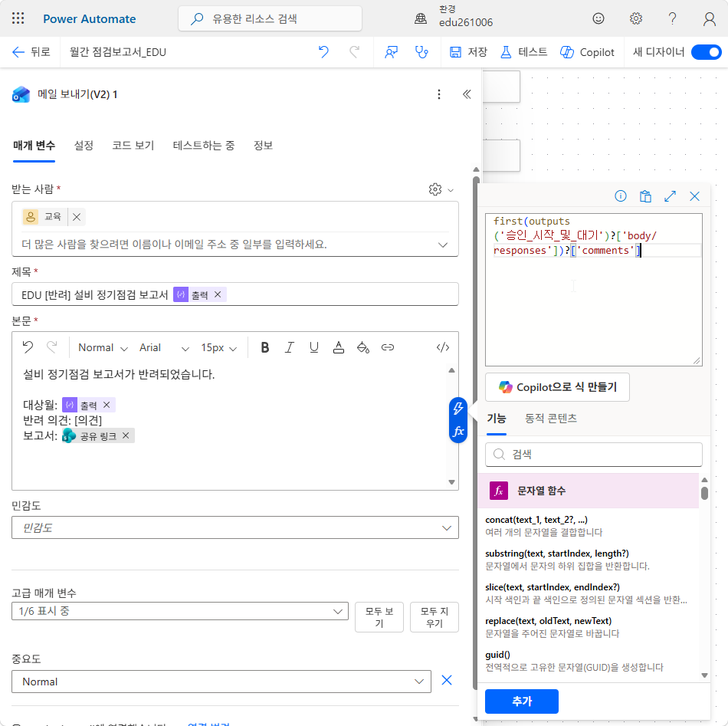Remove the 출력 token from 제목
Image resolution: width=728 pixels, height=726 pixels.
click(218, 294)
